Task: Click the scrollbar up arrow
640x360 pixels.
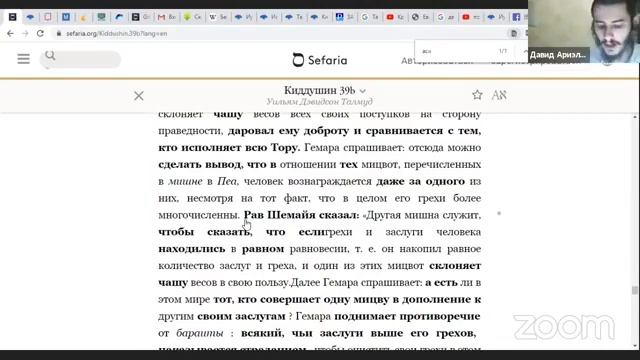Action: pyautogui.click(x=634, y=117)
